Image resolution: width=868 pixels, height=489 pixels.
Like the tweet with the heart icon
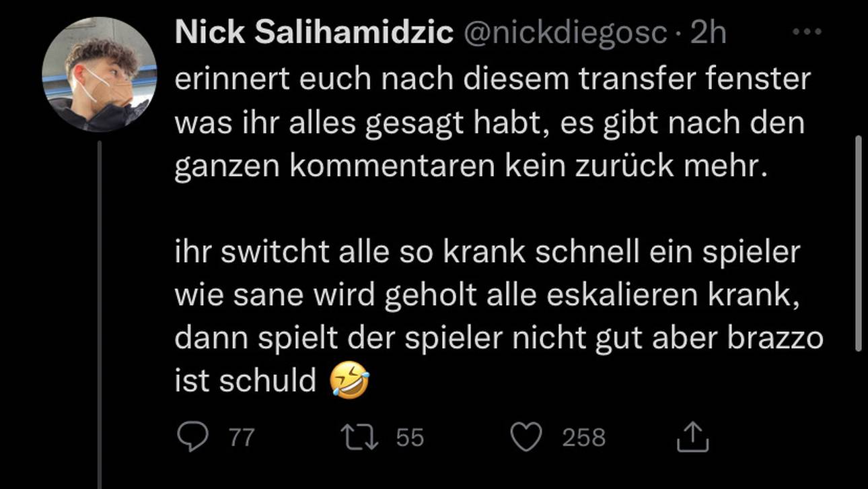[526, 438]
